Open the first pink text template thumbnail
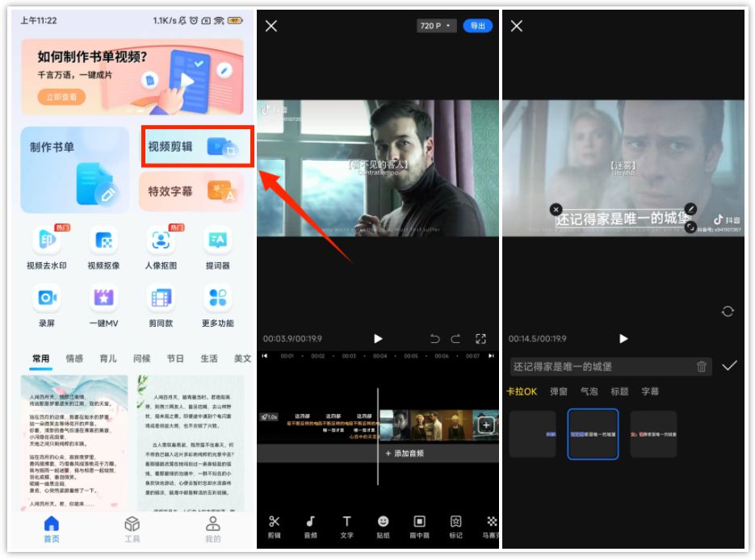755x560 pixels. click(74, 443)
